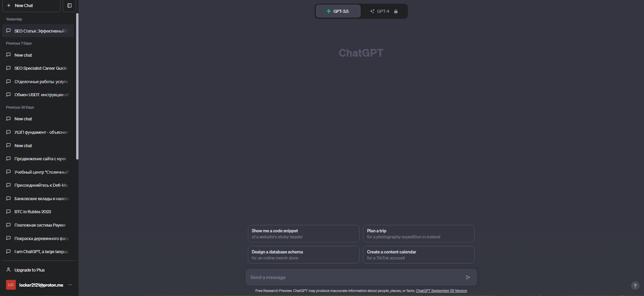
Task: Click chat bubble icon beside 'SEO Specialist Career Guide'
Action: pyautogui.click(x=8, y=68)
